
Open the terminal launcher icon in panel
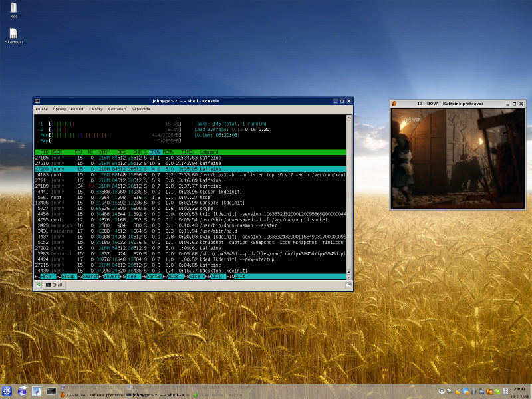51,390
